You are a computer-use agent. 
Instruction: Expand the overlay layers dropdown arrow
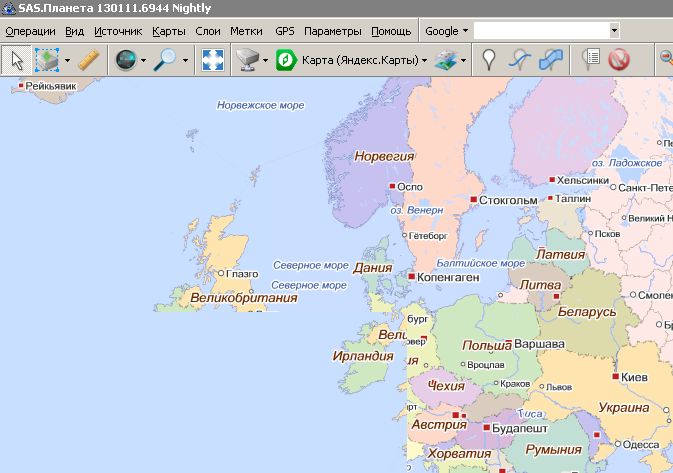pyautogui.click(x=462, y=61)
